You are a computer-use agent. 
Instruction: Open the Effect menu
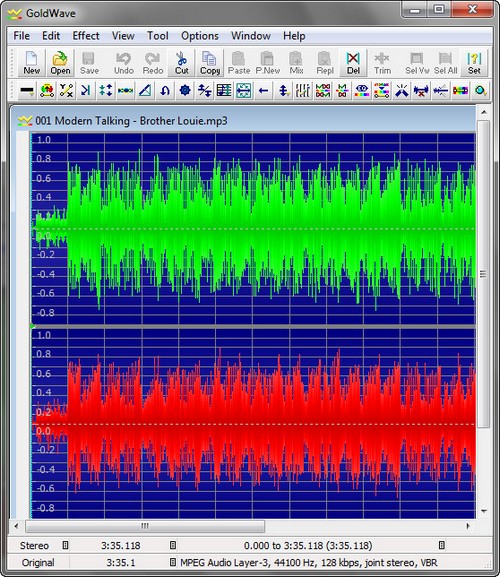pos(86,36)
